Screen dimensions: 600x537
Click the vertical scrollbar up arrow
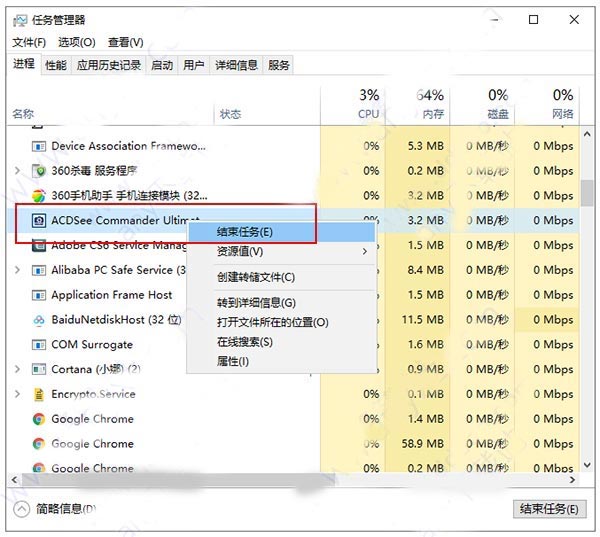tap(587, 134)
